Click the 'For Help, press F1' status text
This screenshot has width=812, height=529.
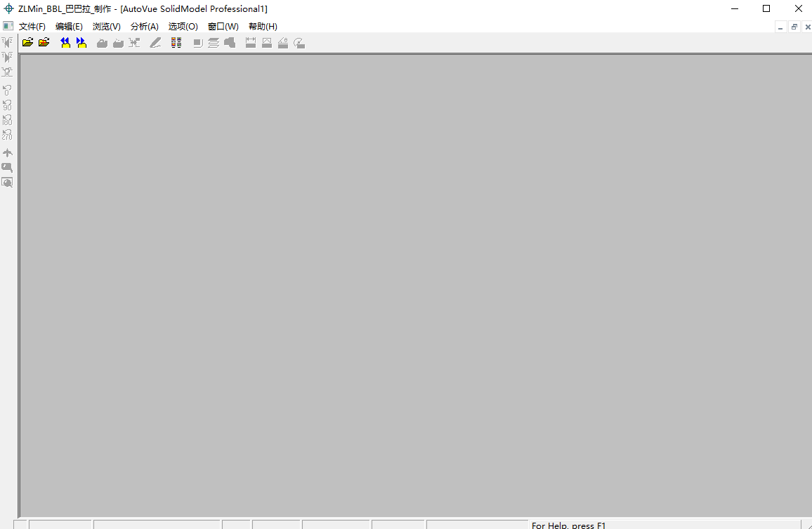pyautogui.click(x=568, y=525)
